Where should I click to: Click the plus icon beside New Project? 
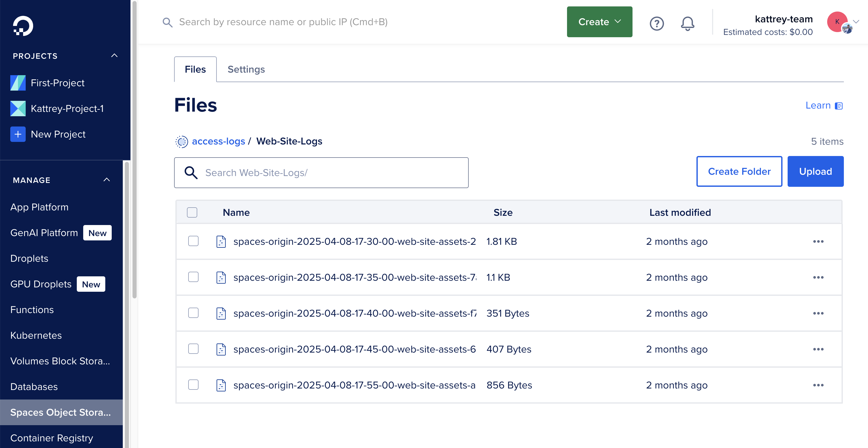coord(18,134)
